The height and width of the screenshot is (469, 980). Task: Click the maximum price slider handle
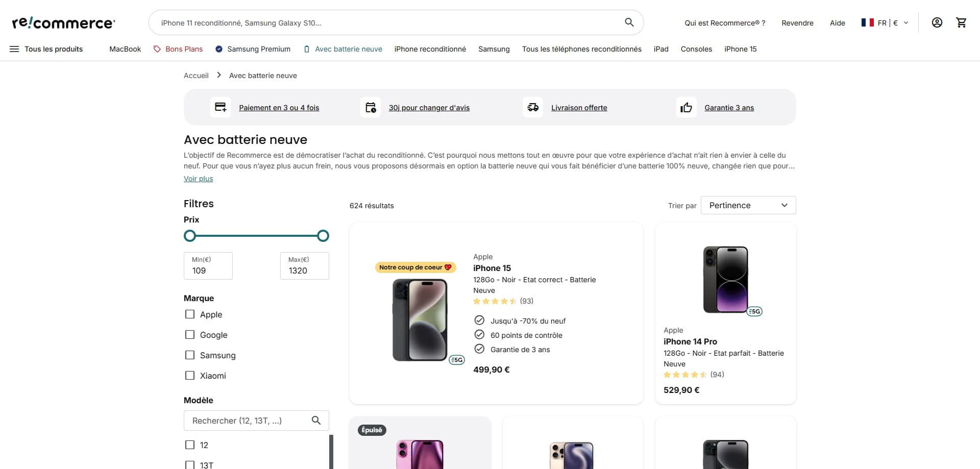click(323, 236)
